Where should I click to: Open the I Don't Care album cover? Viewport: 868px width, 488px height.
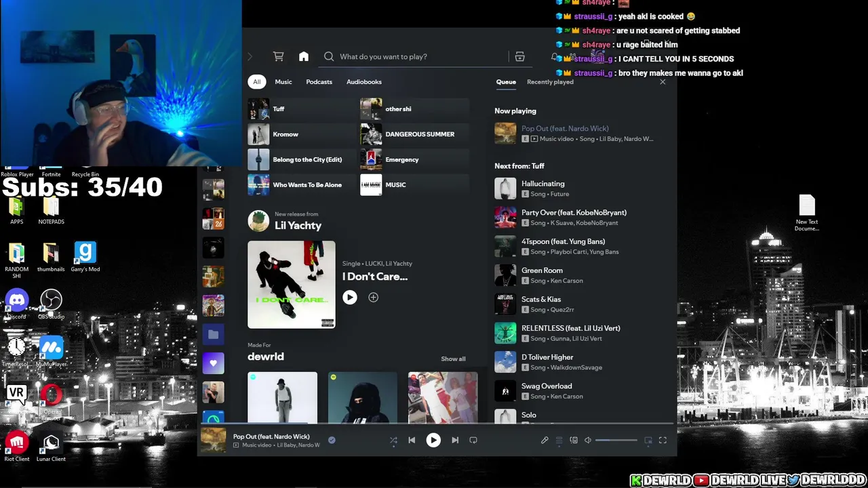point(292,285)
